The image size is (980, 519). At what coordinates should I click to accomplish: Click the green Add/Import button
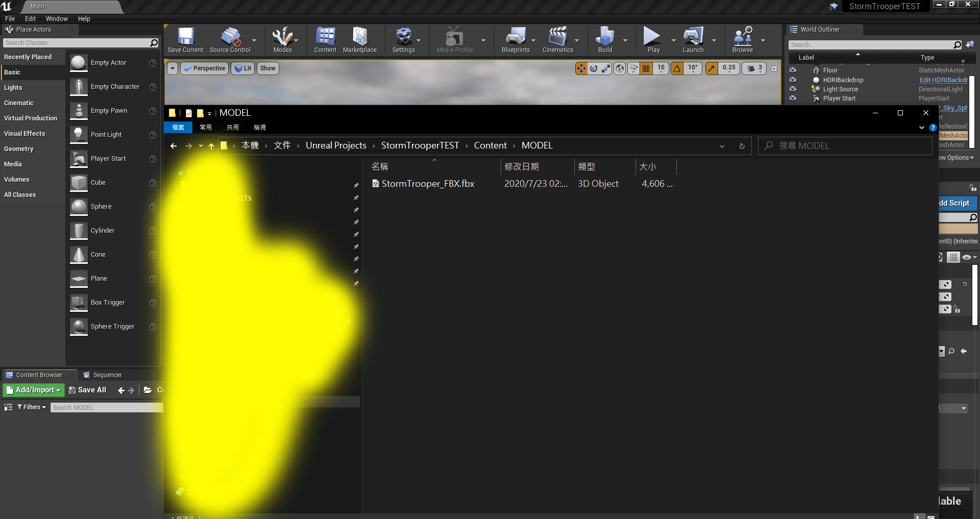click(34, 390)
